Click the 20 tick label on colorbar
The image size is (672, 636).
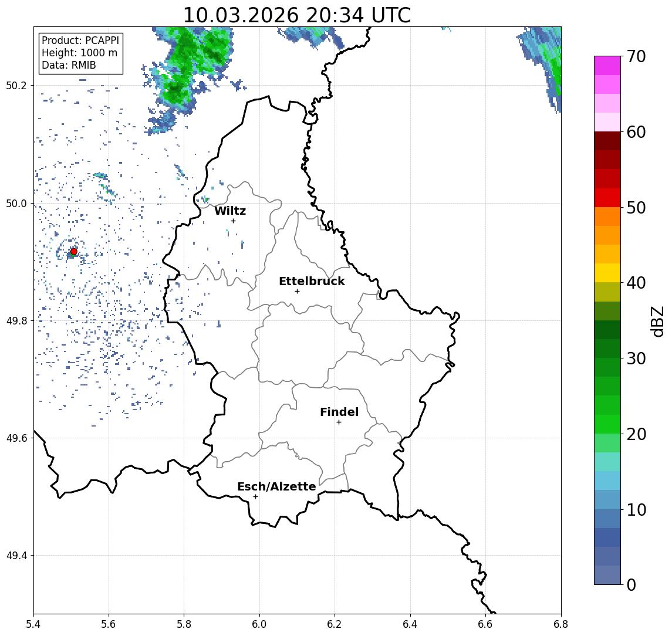point(636,434)
